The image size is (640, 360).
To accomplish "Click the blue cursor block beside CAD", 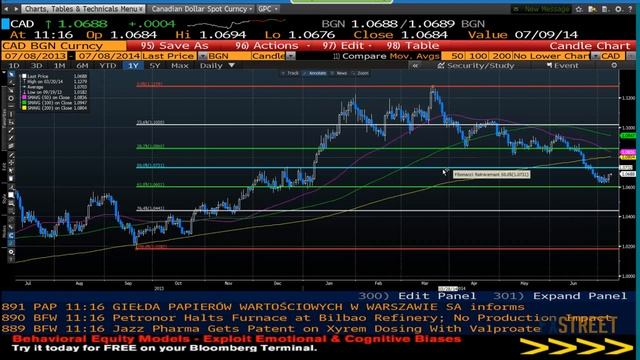I will click(5, 24).
